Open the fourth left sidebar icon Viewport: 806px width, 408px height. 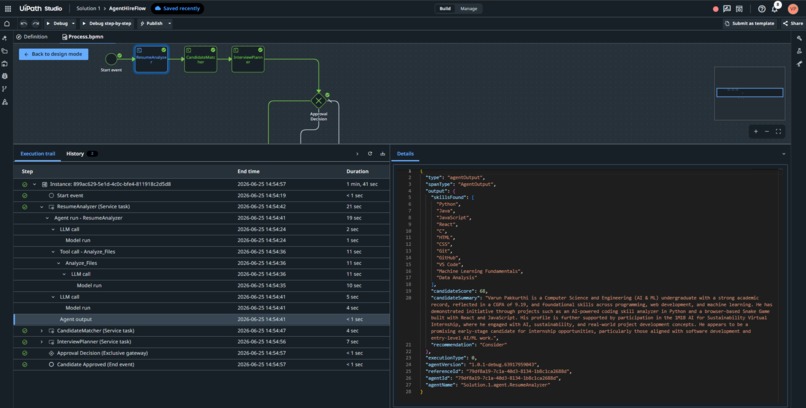[x=5, y=76]
